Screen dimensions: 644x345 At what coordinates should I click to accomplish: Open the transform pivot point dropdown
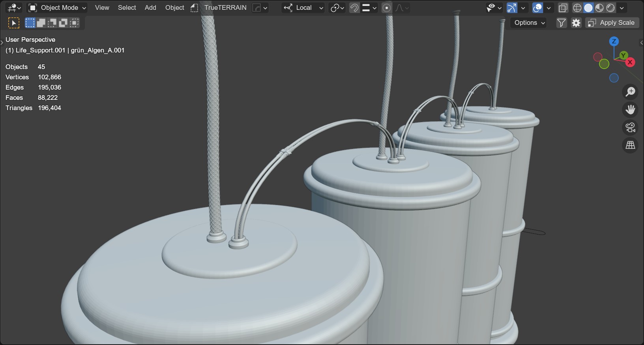[337, 7]
